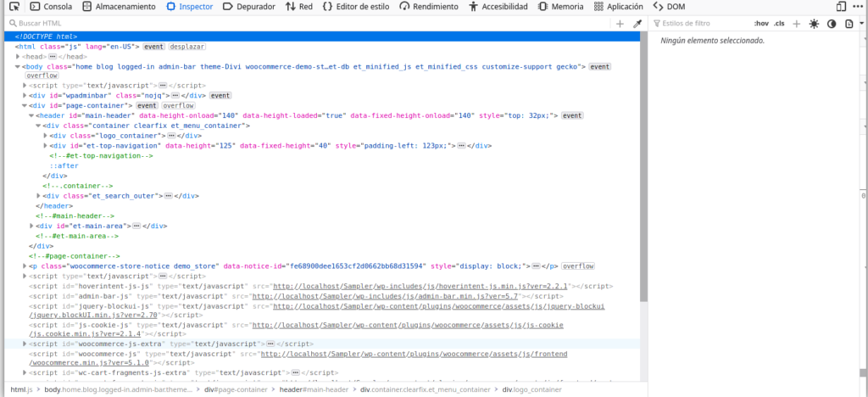This screenshot has height=397, width=868.
Task: Switch to the Red tab
Action: 299,7
